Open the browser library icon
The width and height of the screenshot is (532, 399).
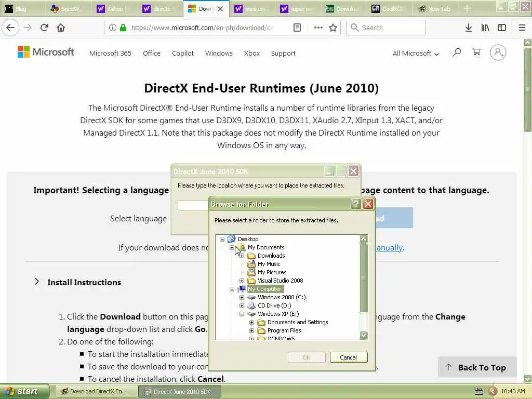point(485,28)
